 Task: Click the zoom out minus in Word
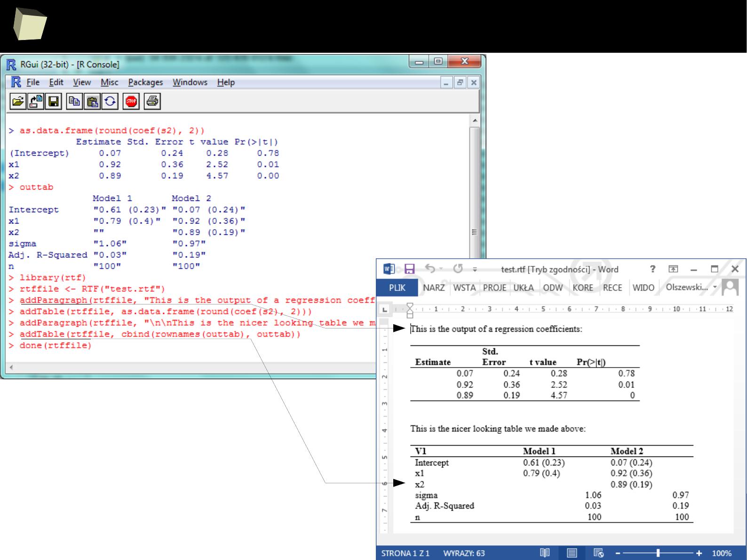[618, 553]
